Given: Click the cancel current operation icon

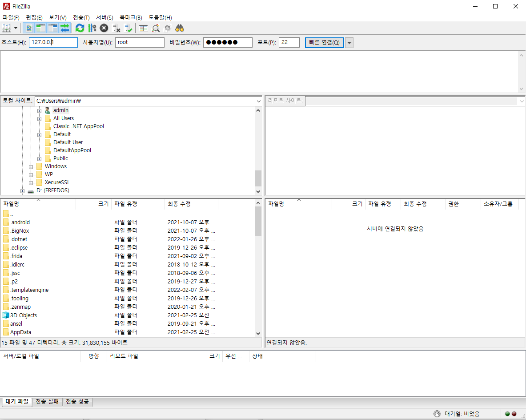Looking at the screenshot, I should 104,28.
